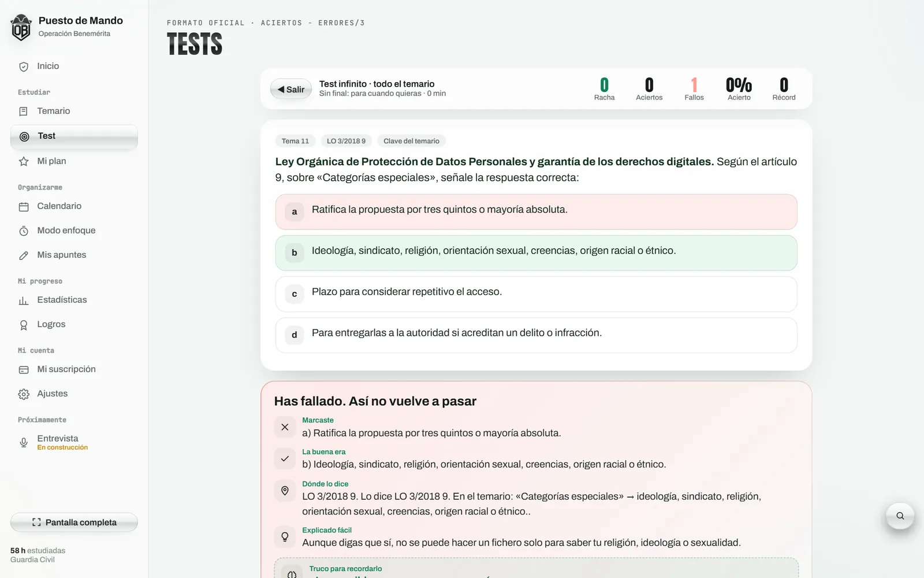Click the '58 h estudiadas' status text
The image size is (924, 578).
[38, 551]
